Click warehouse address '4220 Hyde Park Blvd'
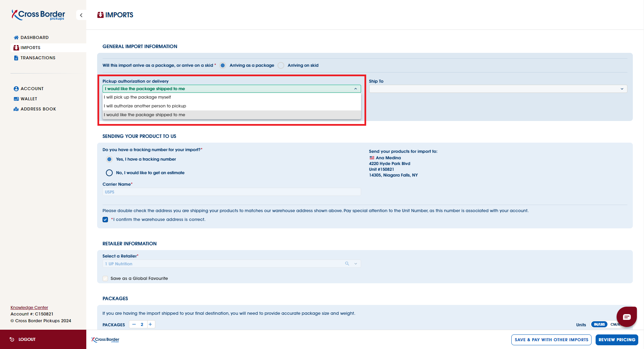The image size is (644, 349). [x=390, y=164]
